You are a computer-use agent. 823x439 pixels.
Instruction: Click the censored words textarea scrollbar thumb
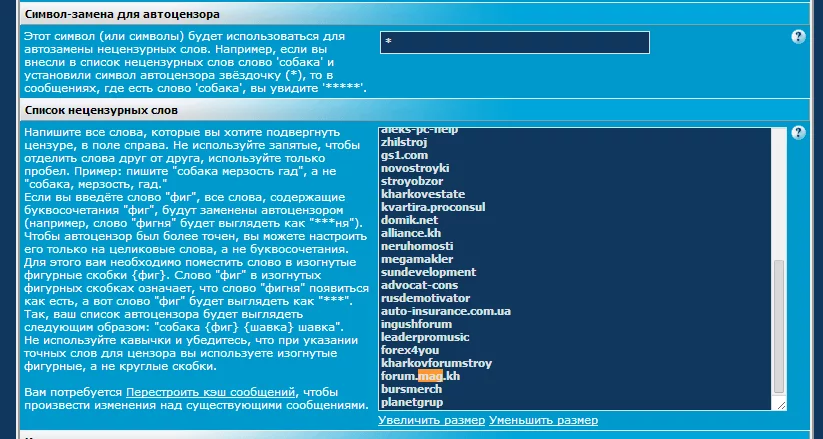click(x=779, y=326)
